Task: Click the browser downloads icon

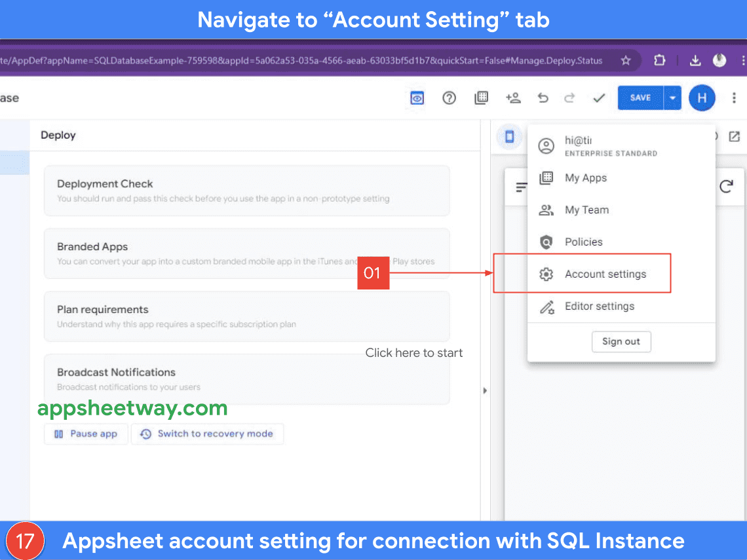Action: pyautogui.click(x=695, y=61)
